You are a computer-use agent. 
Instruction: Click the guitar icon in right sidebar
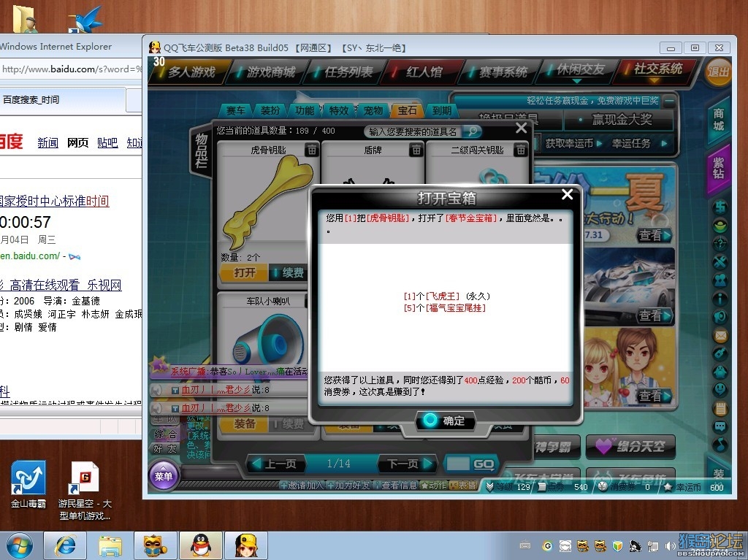point(720,353)
